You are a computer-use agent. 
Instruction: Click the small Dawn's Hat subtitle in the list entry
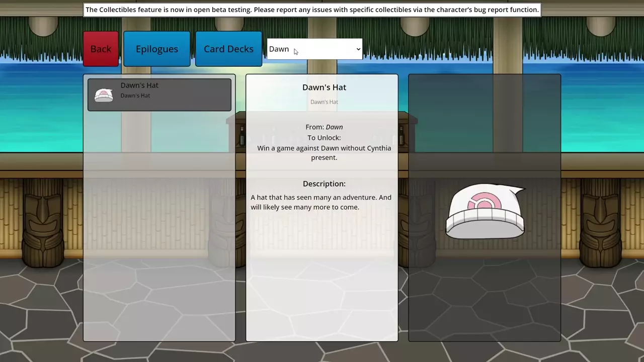pos(135,96)
